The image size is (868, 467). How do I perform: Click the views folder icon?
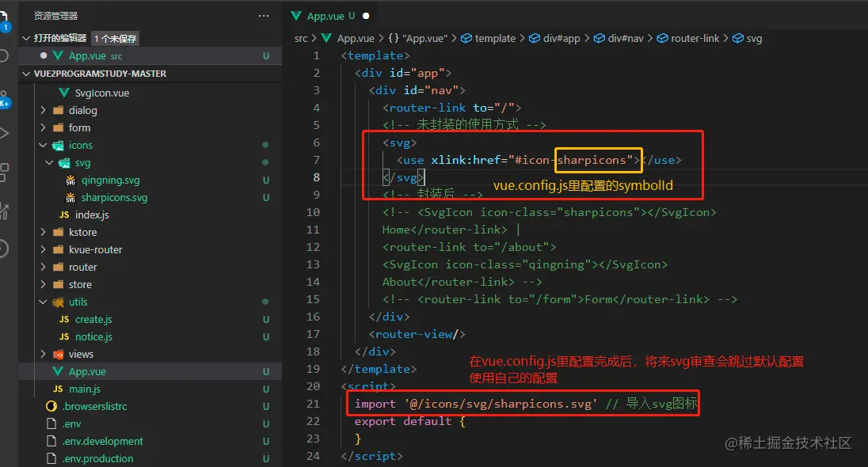point(58,354)
